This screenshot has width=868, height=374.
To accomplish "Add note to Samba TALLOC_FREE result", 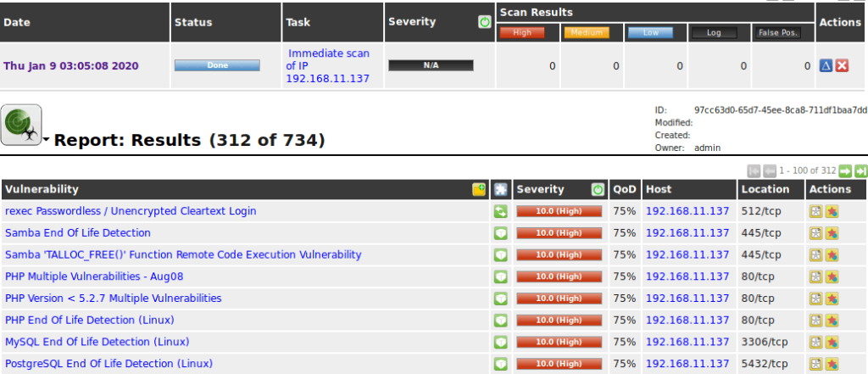I will (x=816, y=255).
